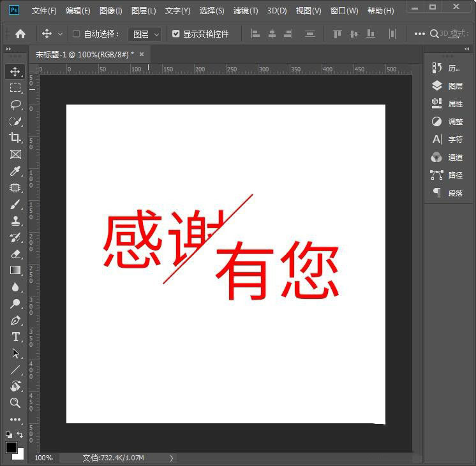Select the Zoom tool
Viewport: 476px width, 466px height.
(x=15, y=403)
